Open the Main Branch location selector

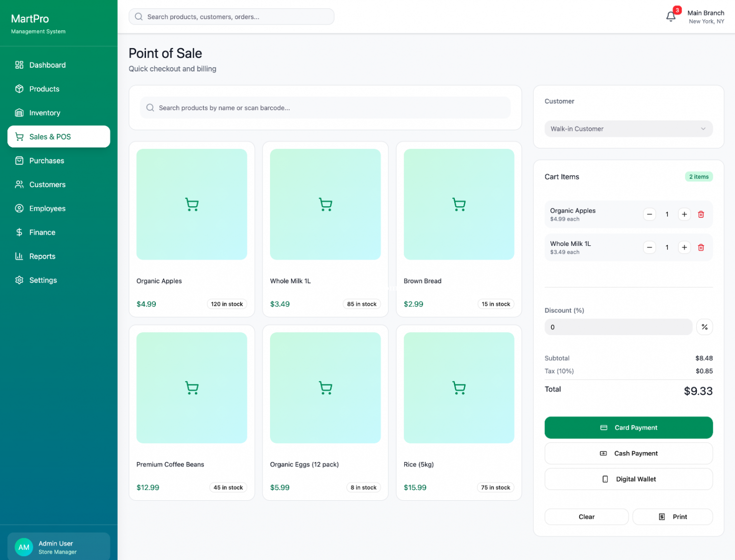click(x=705, y=17)
